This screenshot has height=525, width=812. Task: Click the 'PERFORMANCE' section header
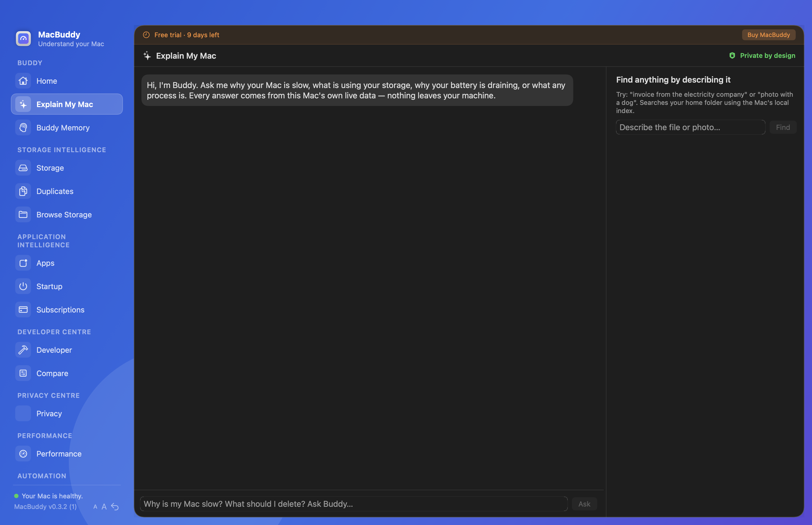pos(45,436)
